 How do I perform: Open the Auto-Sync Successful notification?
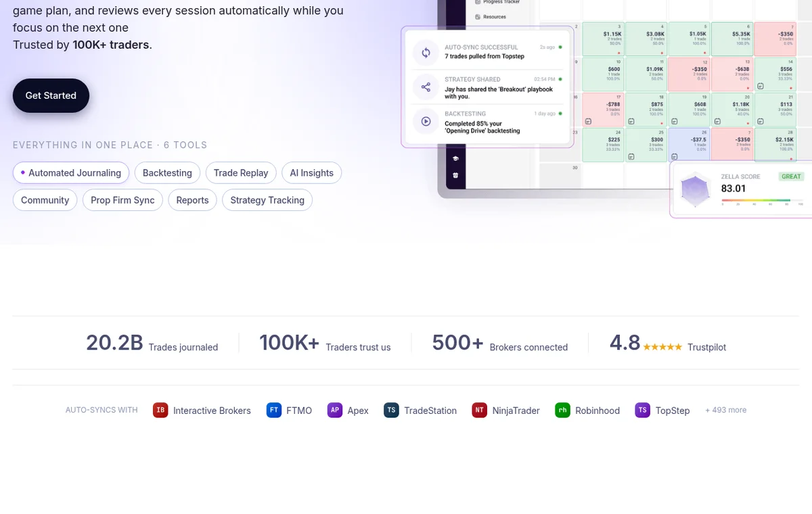click(x=487, y=52)
